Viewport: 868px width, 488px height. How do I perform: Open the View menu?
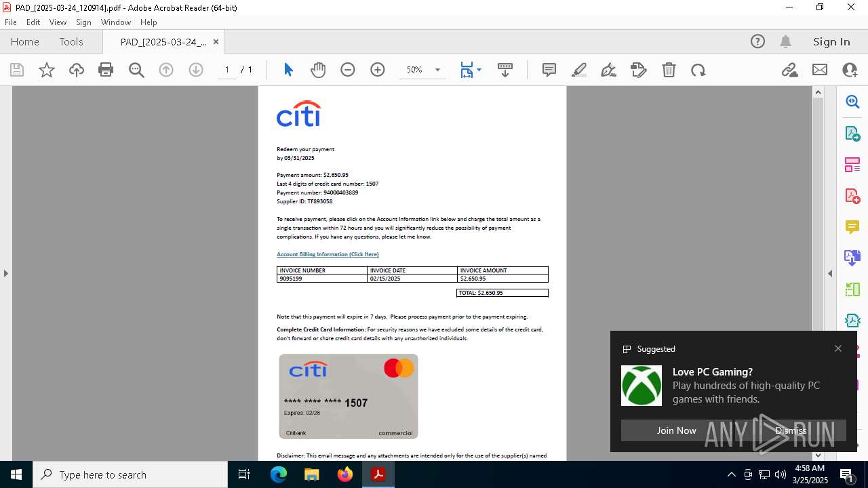click(58, 22)
